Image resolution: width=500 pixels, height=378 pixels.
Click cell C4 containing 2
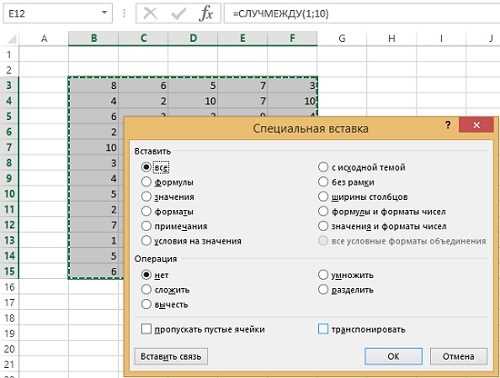tap(143, 101)
